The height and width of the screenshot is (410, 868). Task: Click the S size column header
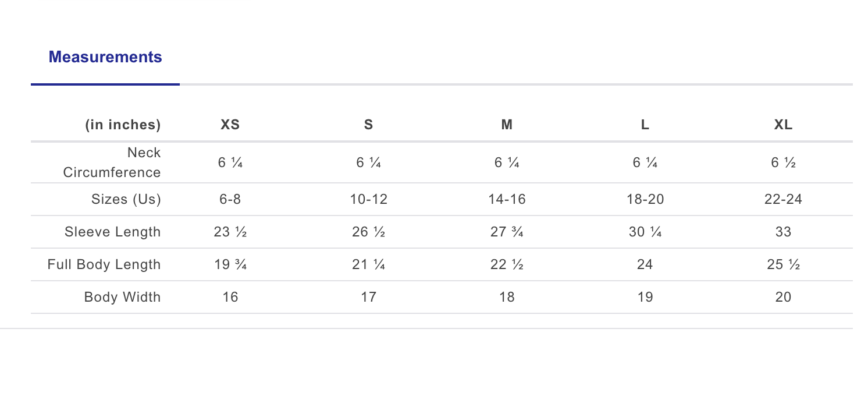pyautogui.click(x=368, y=125)
